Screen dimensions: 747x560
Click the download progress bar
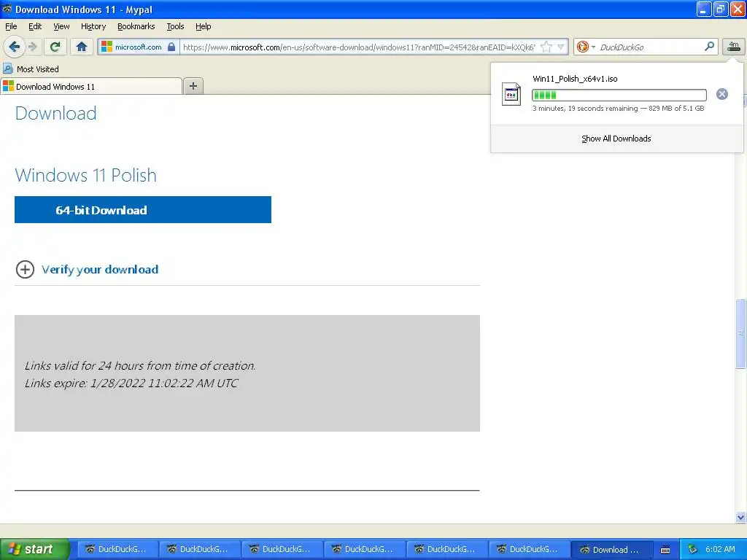(x=619, y=95)
